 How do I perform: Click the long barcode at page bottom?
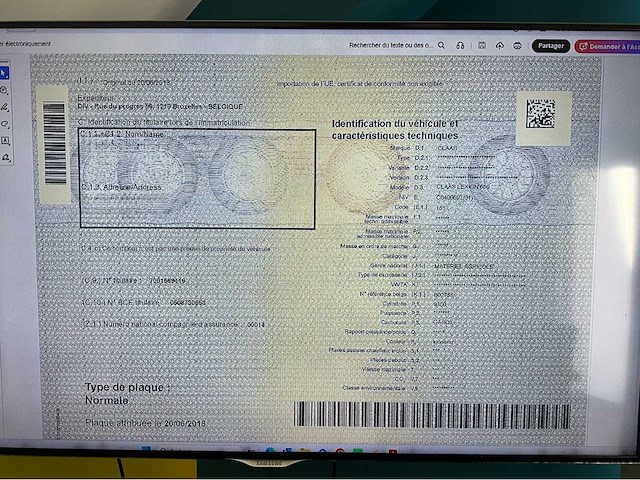pyautogui.click(x=431, y=415)
